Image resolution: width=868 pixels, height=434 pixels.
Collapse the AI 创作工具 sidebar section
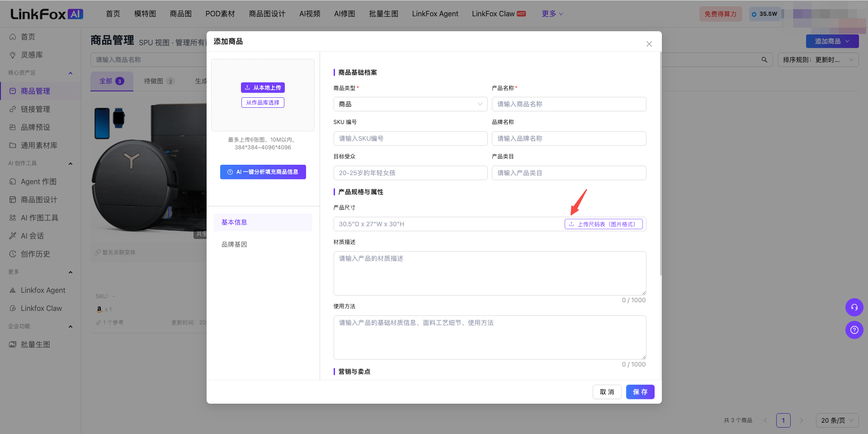tap(71, 163)
